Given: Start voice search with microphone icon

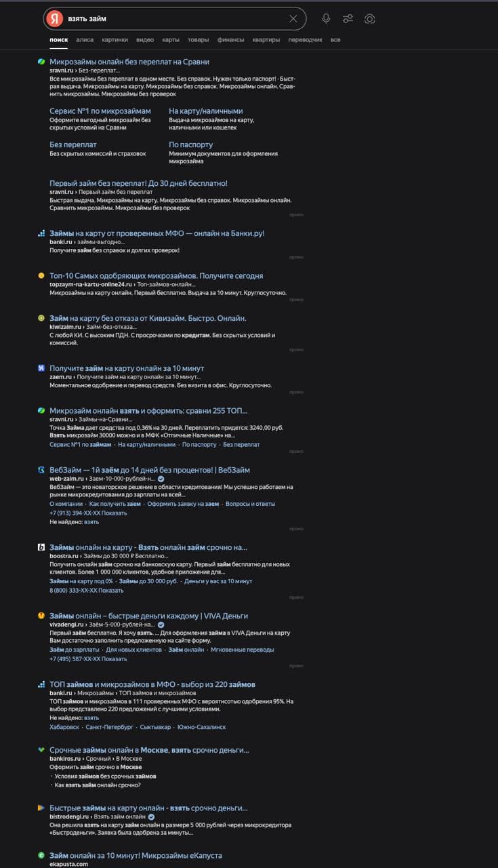Looking at the screenshot, I should (326, 19).
